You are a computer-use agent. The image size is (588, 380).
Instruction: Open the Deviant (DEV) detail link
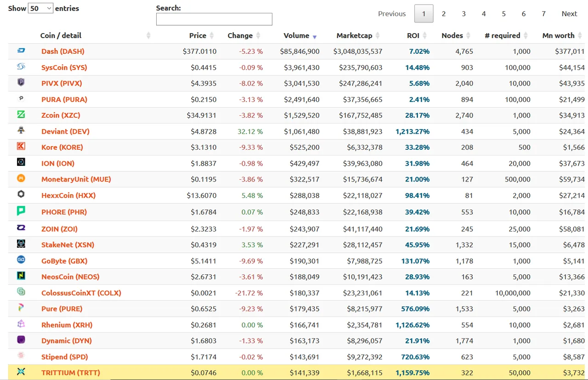[65, 131]
